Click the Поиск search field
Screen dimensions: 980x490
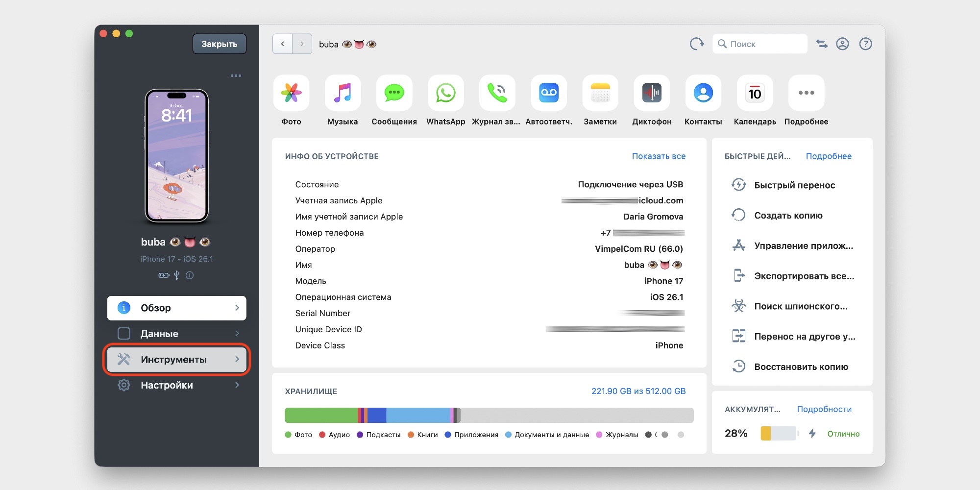point(764,44)
